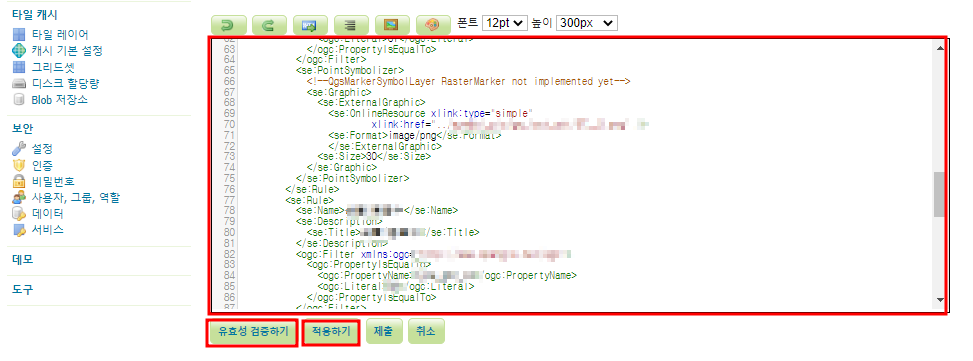Image resolution: width=973 pixels, height=361 pixels.
Task: Open the 데모 section
Action: point(22,260)
